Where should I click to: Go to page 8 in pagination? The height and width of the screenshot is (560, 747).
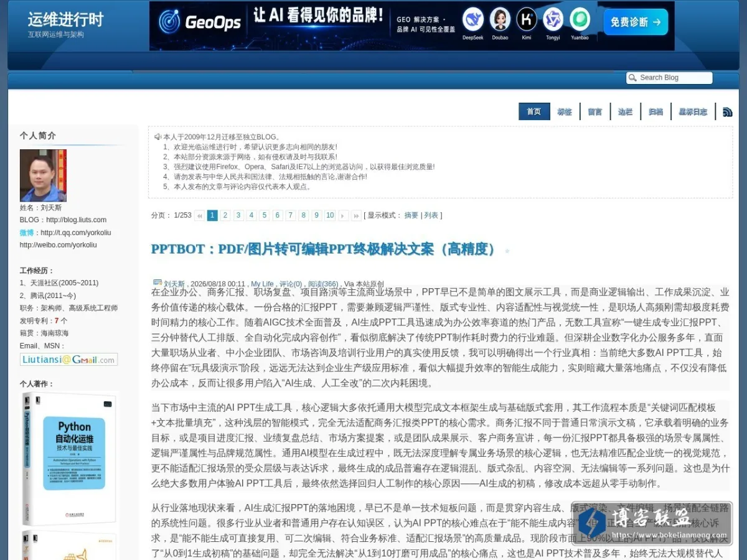[x=304, y=216]
